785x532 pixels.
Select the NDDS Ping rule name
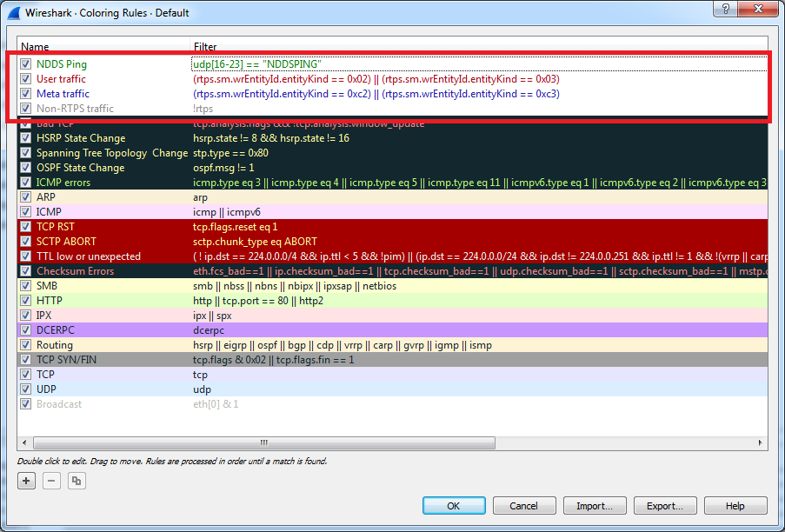click(62, 64)
